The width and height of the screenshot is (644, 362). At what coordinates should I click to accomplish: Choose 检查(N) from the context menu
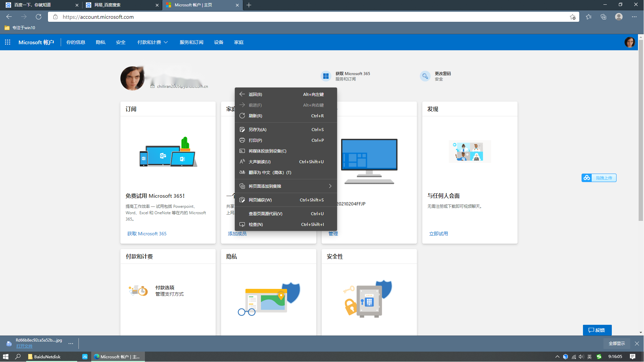click(256, 224)
